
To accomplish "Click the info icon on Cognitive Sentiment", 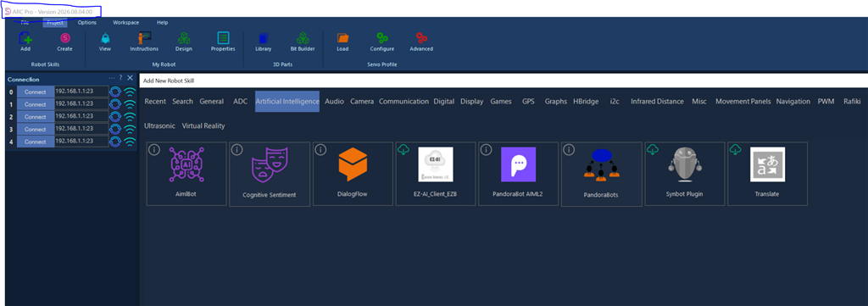I will [x=237, y=149].
